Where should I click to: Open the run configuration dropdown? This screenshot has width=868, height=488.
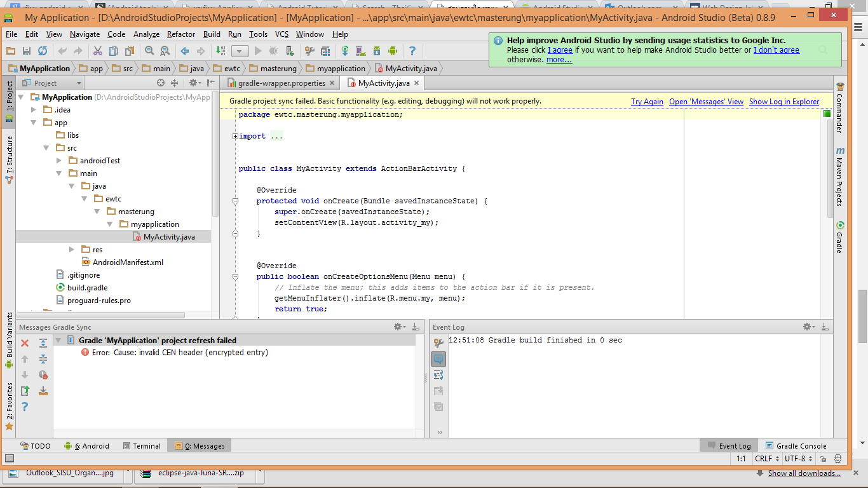click(x=240, y=51)
